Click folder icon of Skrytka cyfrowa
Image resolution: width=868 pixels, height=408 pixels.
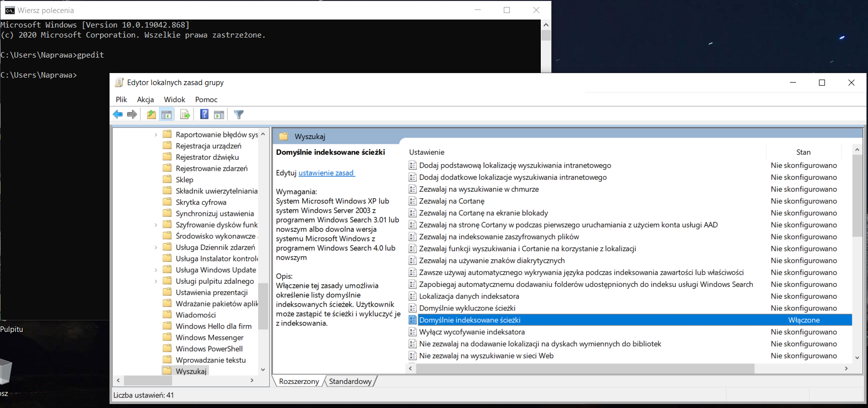[x=168, y=202]
